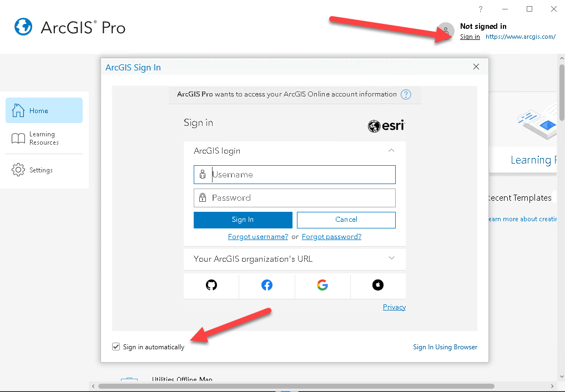Sign in using Facebook
Screen dimensions: 565x392
266,284
